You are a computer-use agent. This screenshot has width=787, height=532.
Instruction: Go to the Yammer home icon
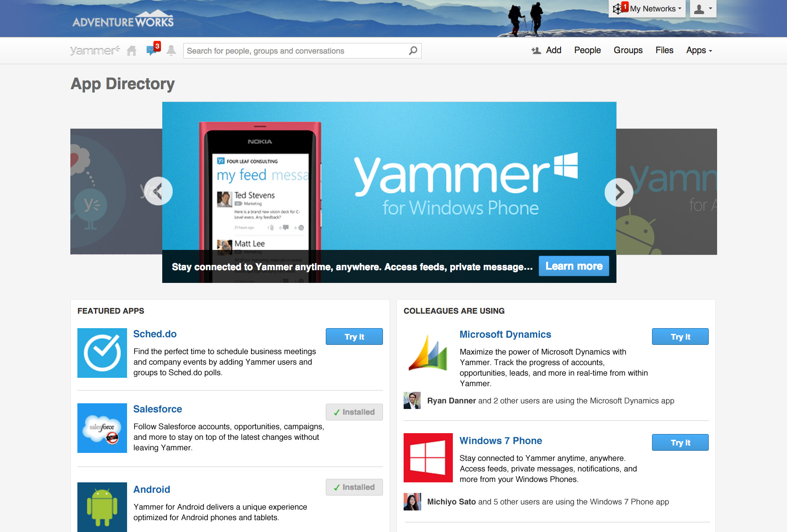point(131,51)
